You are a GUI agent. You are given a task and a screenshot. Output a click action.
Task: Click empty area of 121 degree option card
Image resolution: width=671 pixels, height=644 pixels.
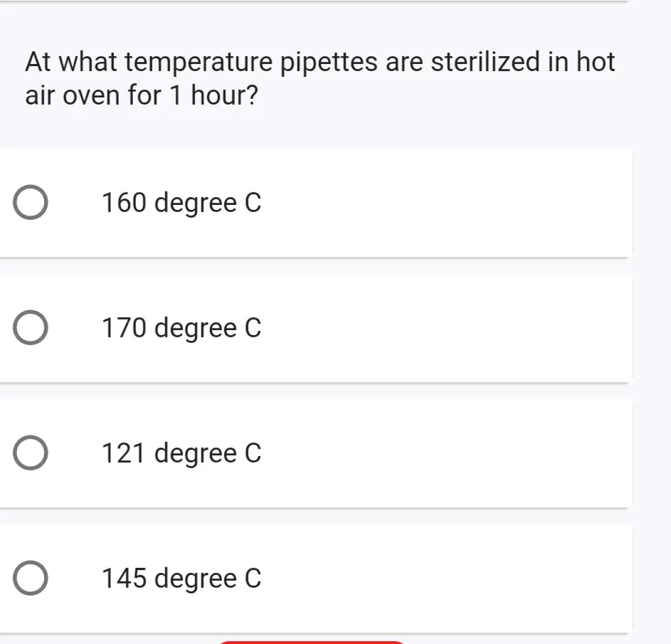445,453
